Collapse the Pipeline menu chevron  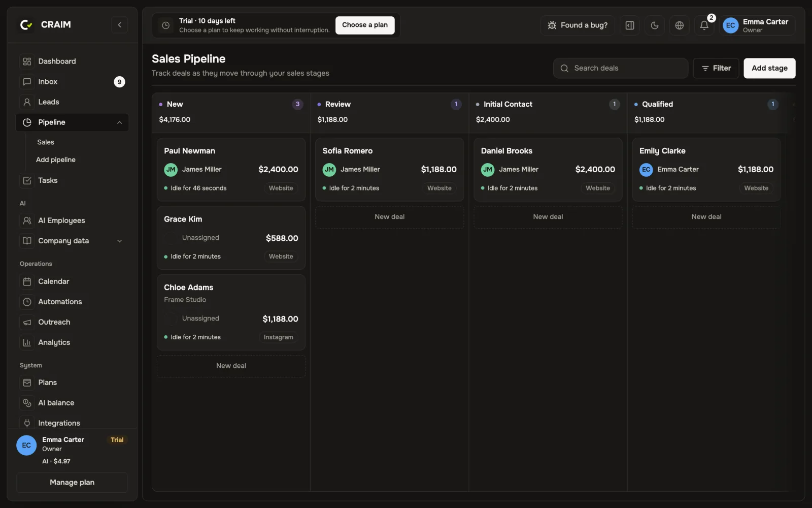(119, 122)
